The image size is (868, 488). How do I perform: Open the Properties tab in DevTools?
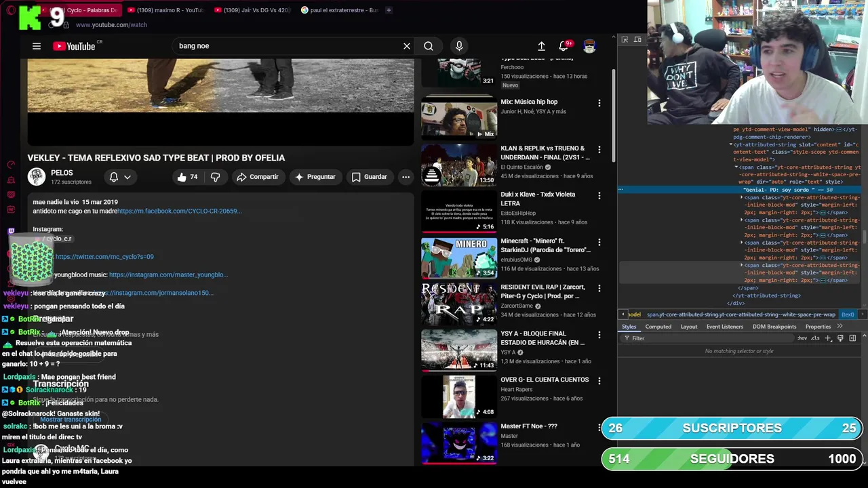(x=818, y=327)
